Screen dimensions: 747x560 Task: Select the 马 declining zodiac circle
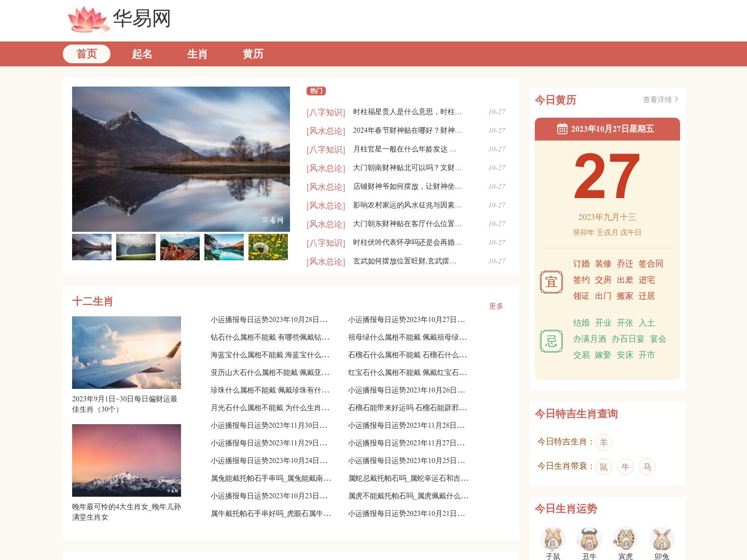(647, 467)
